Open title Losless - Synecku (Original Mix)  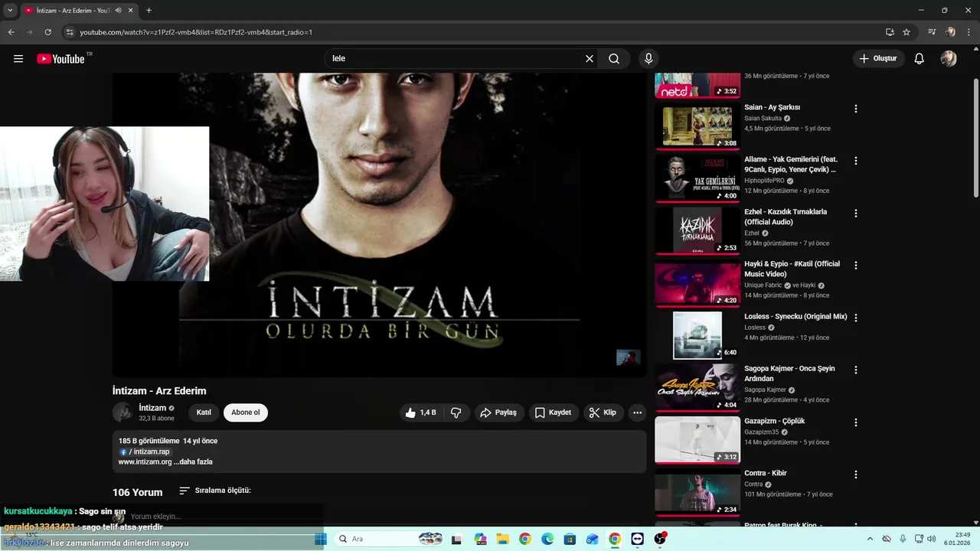tap(795, 316)
